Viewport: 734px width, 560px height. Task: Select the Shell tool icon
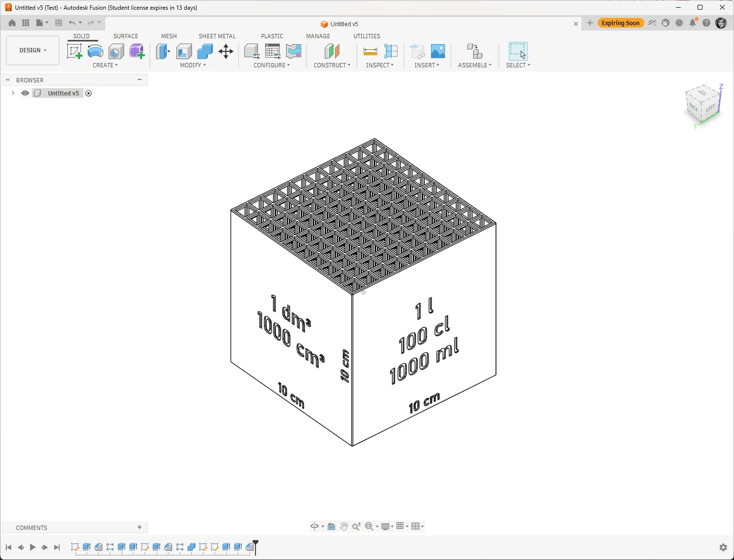click(x=184, y=51)
